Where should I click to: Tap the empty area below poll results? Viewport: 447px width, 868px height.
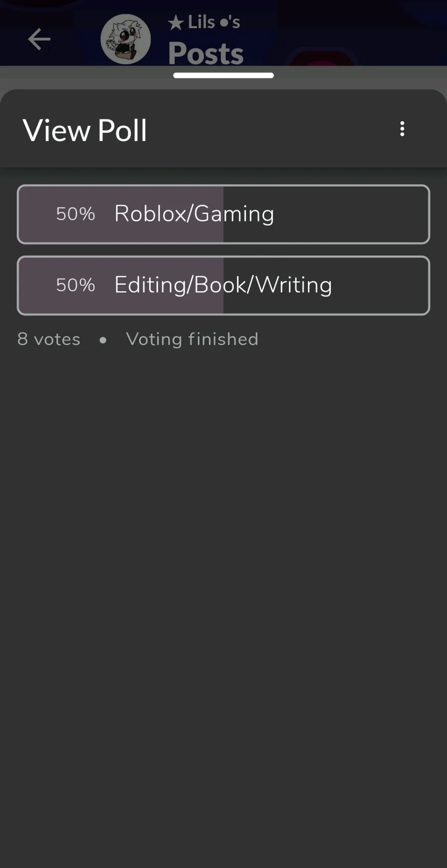click(x=223, y=596)
